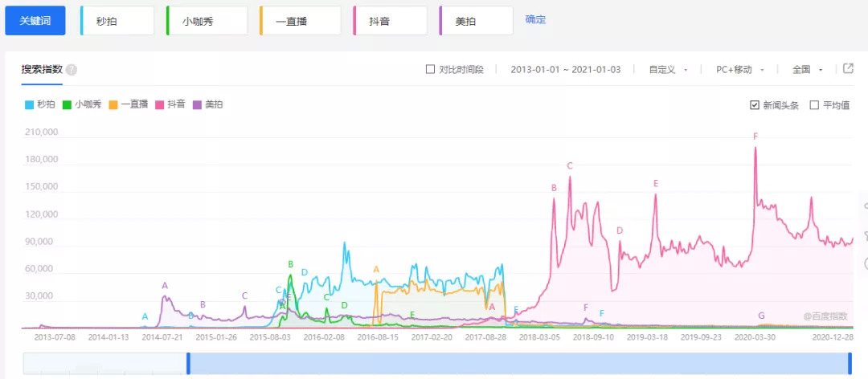Click the blue D news marker near 2016
This screenshot has width=868, height=379.
[x=305, y=272]
